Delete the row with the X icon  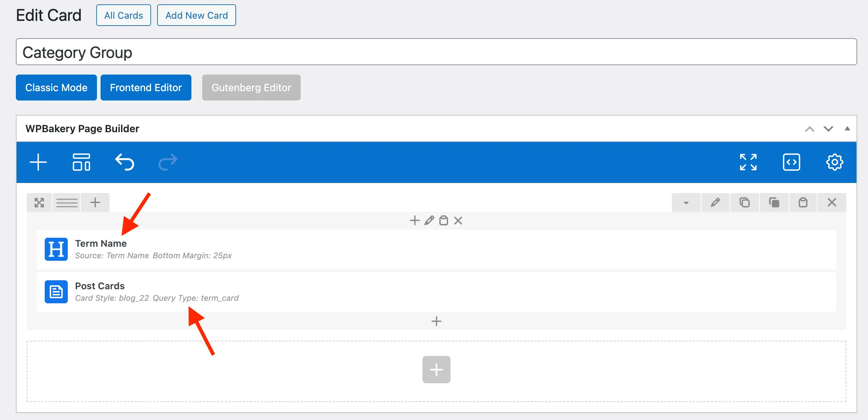[832, 202]
